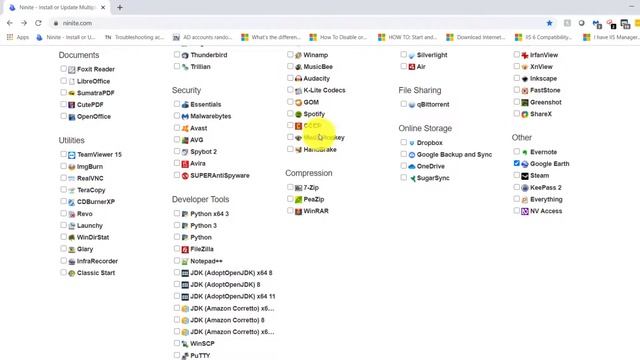Image resolution: width=640 pixels, height=360 pixels.
Task: Select the PeaZip checkbox
Action: click(x=290, y=199)
